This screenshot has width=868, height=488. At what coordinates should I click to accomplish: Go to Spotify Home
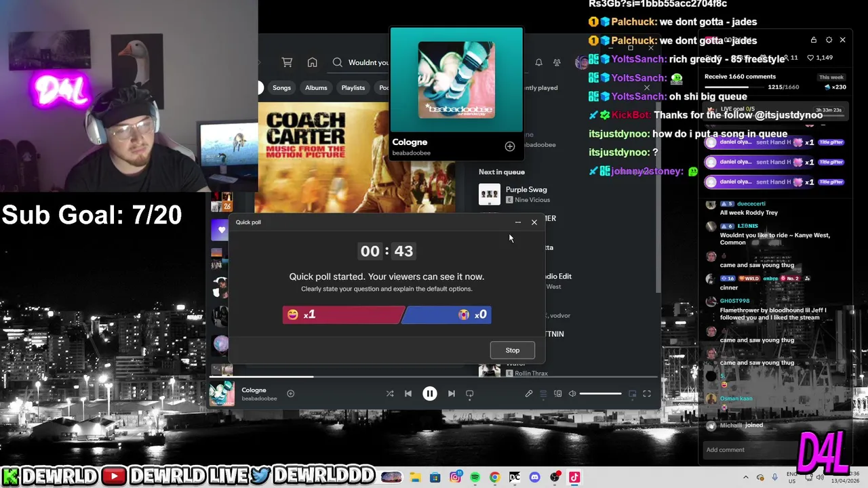312,62
